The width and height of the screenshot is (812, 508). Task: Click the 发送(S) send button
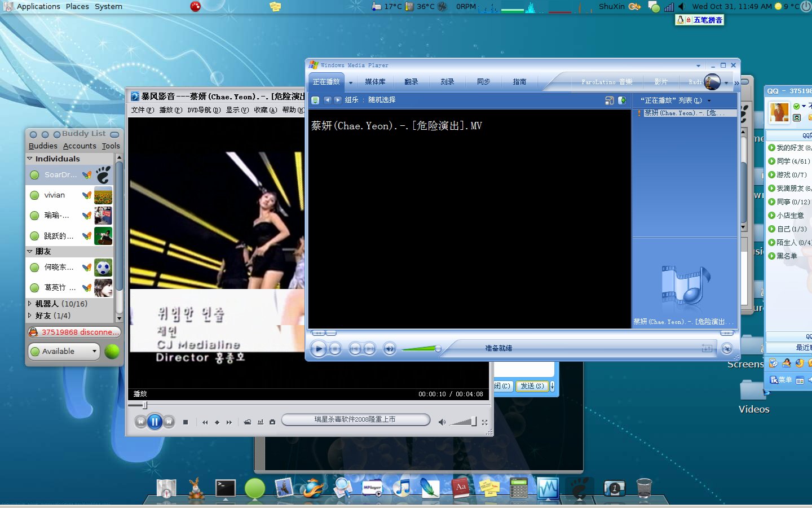coord(532,386)
